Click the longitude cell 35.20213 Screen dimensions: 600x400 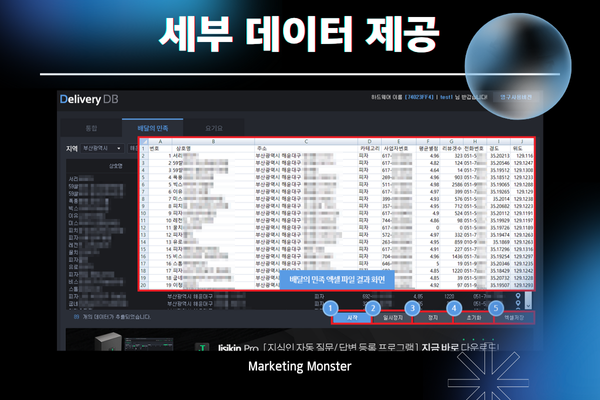pyautogui.click(x=500, y=156)
